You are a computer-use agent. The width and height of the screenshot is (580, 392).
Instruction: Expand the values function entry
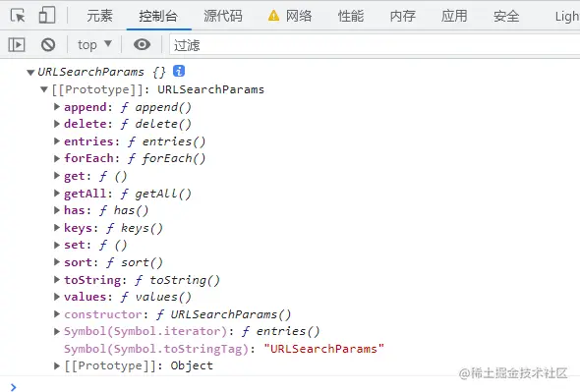click(x=57, y=297)
